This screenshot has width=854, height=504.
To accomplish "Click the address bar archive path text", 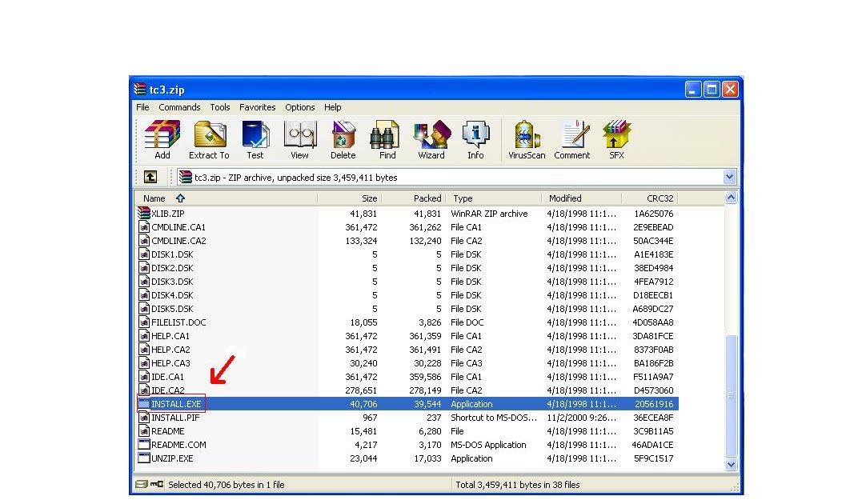I will point(296,178).
